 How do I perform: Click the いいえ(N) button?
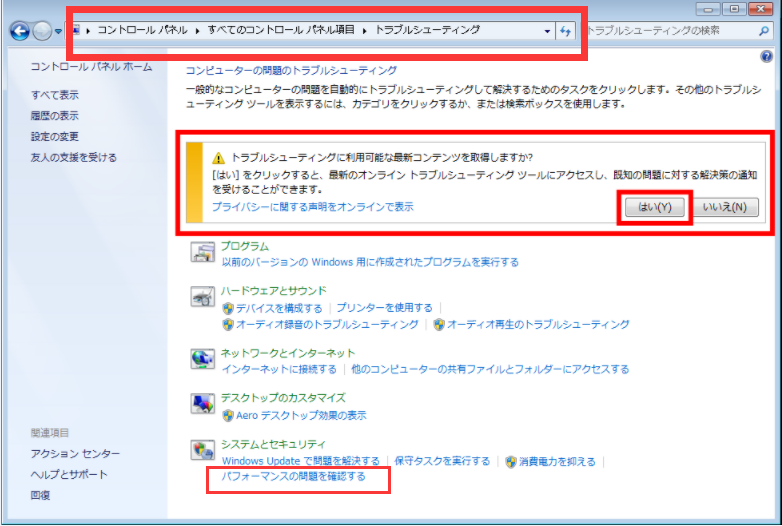pyautogui.click(x=725, y=207)
